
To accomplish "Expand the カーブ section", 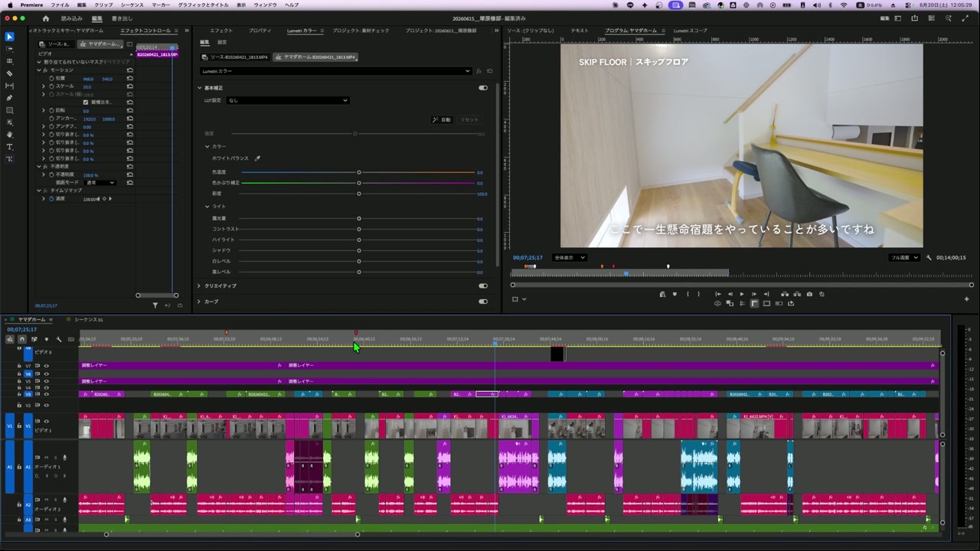I will coord(199,302).
